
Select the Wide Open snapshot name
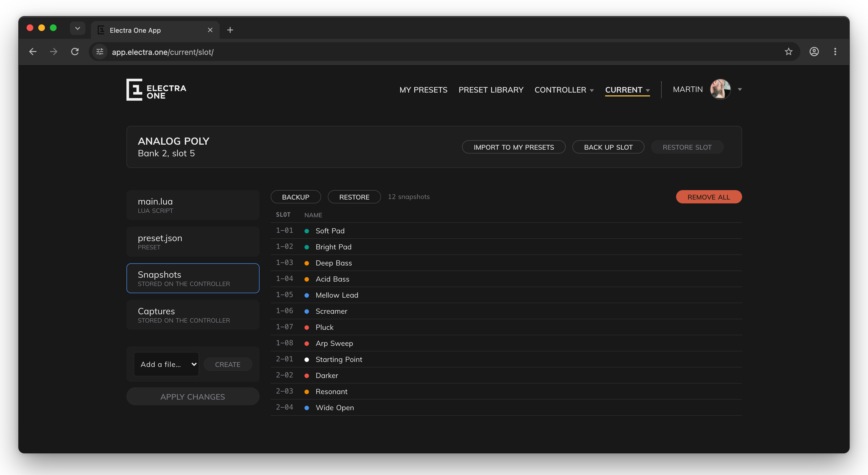[x=335, y=407]
